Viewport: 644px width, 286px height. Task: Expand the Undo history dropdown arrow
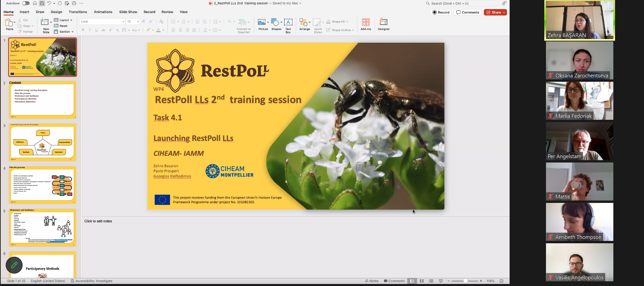click(54, 3)
